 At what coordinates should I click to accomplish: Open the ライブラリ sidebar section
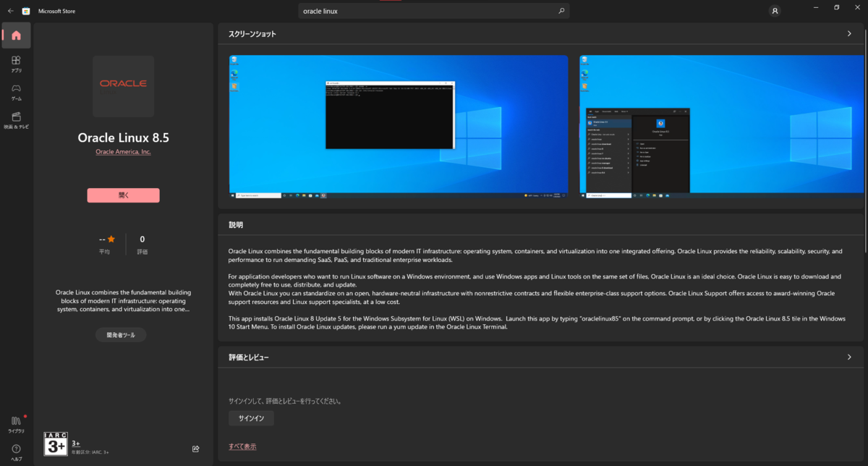17,424
